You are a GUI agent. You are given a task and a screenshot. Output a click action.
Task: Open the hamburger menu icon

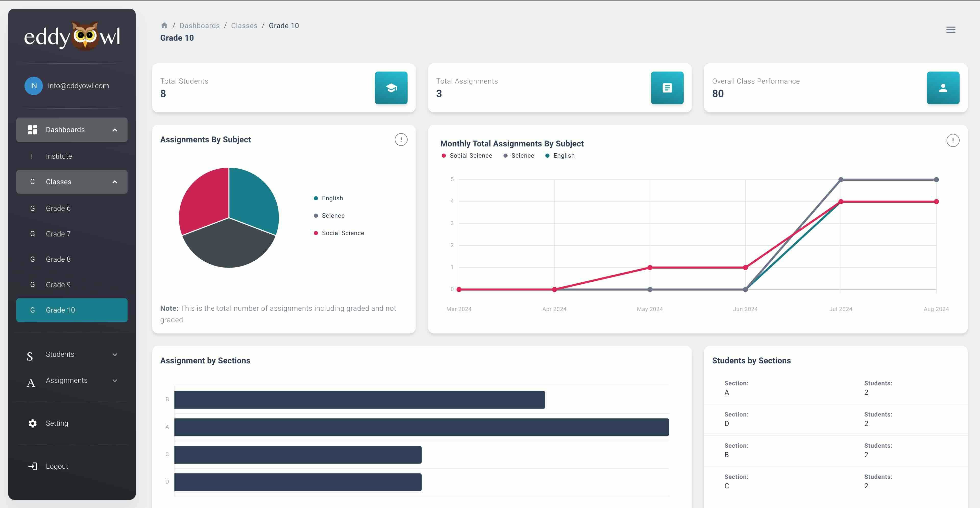tap(950, 30)
